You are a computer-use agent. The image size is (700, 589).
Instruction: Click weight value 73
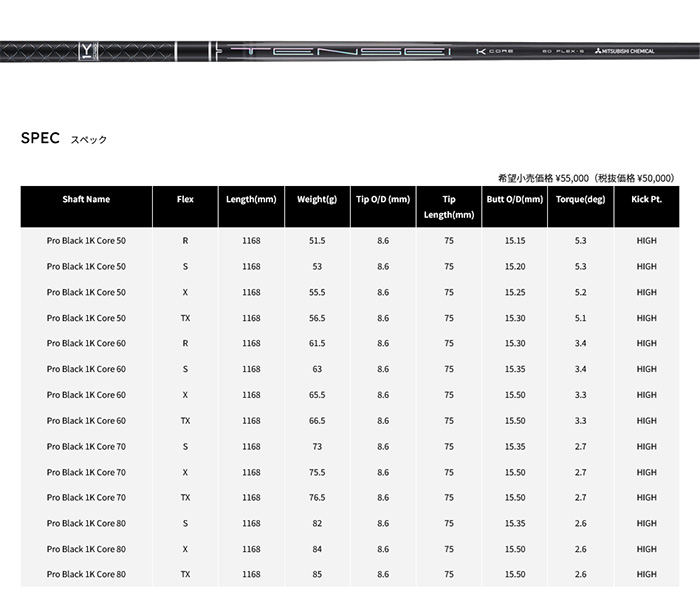coord(317,447)
